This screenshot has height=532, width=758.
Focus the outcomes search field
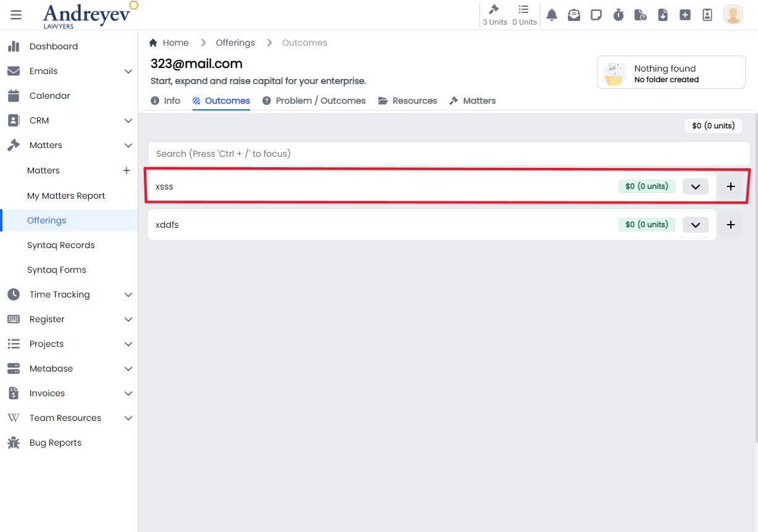(x=449, y=154)
